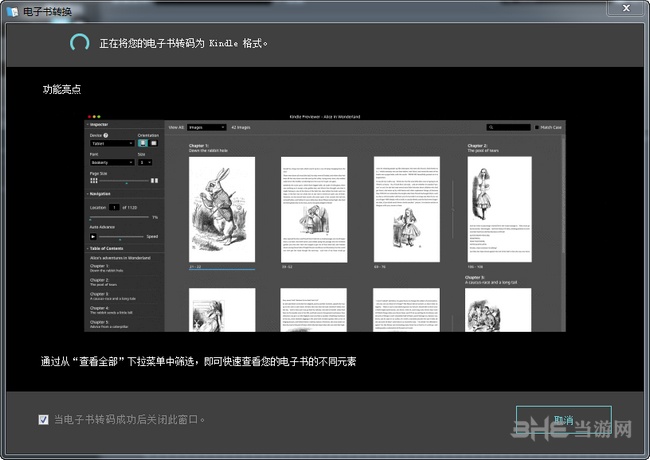Open the White Rabbit page thumbnail
The width and height of the screenshot is (650, 460).
(222, 209)
